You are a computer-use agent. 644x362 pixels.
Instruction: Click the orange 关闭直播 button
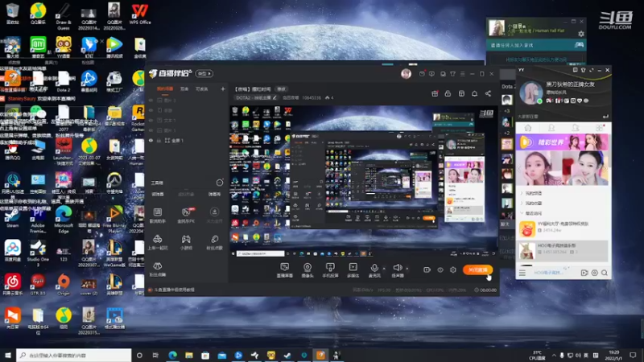[477, 269]
